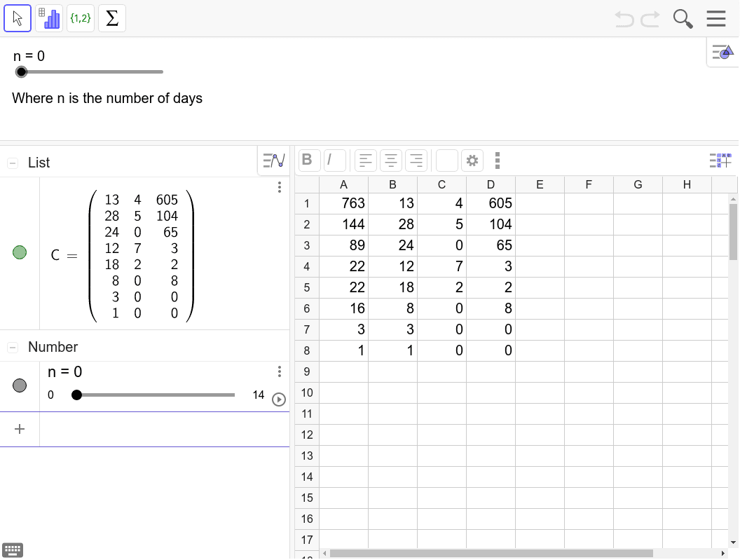This screenshot has width=740, height=560.
Task: Collapse the Number section
Action: tap(11, 346)
